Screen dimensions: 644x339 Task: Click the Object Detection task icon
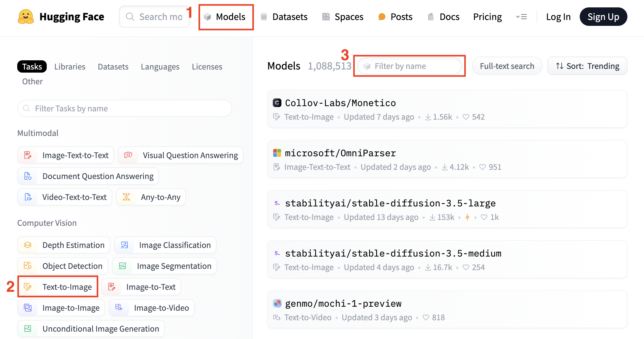click(28, 266)
